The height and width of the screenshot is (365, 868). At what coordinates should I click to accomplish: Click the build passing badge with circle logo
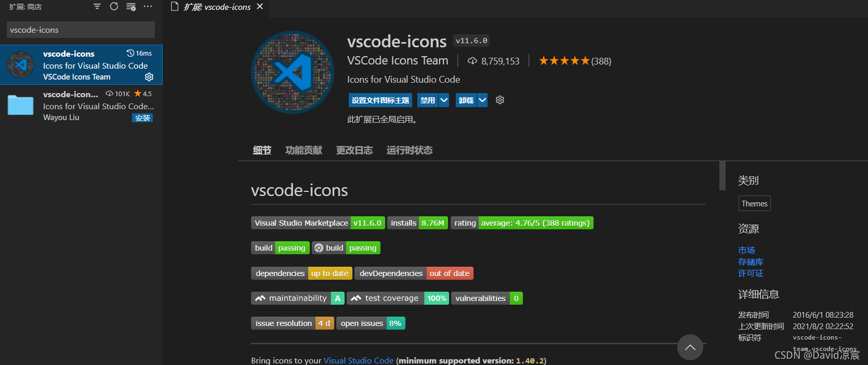[x=346, y=247]
